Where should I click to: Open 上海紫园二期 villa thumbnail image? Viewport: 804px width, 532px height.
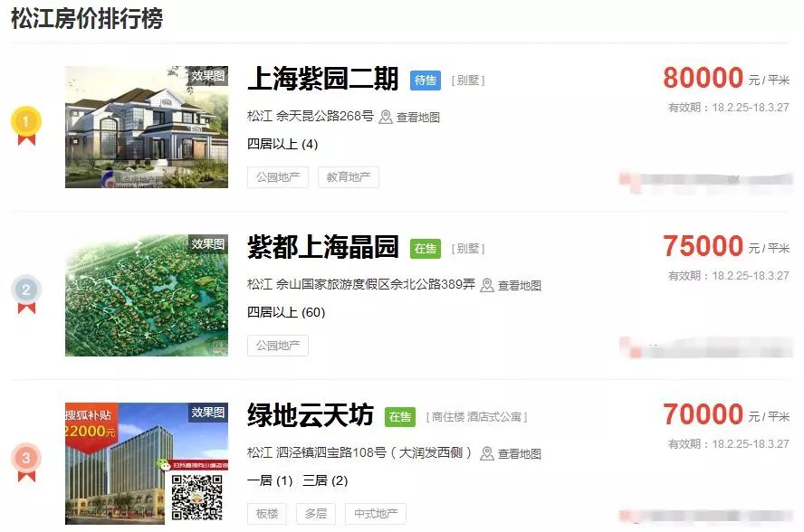click(x=147, y=127)
